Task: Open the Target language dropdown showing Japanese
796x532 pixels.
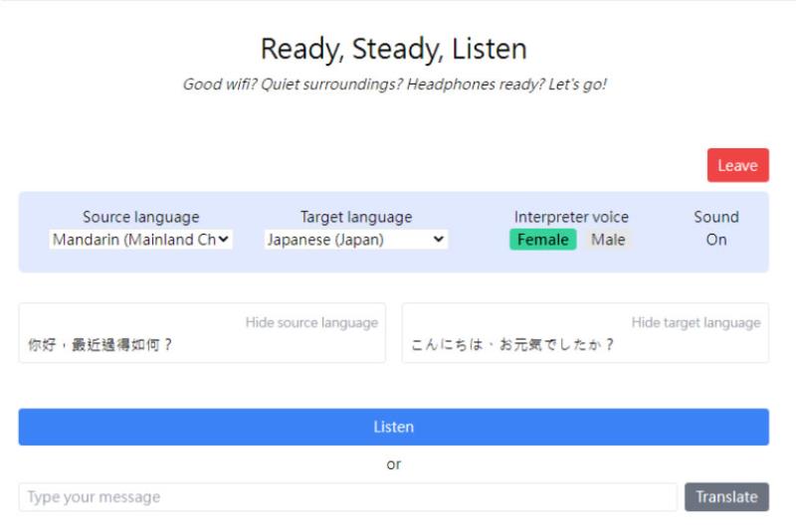Action: (356, 240)
